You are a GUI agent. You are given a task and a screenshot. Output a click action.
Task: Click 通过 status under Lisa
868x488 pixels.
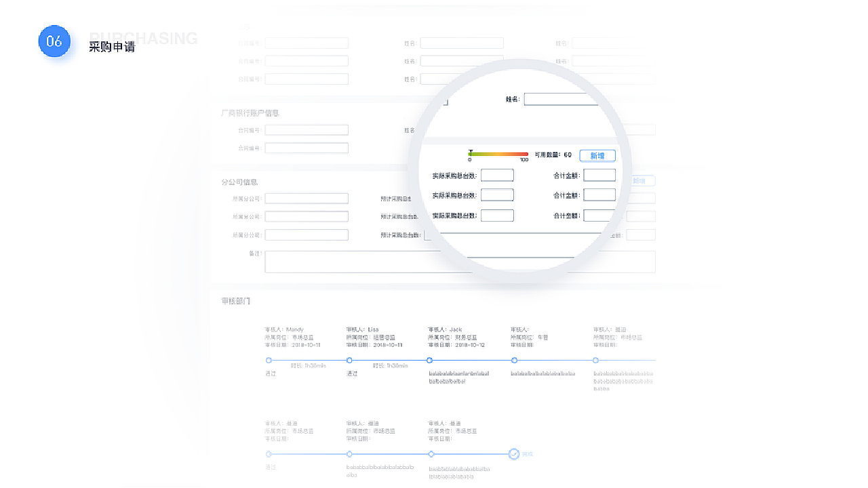click(x=352, y=373)
